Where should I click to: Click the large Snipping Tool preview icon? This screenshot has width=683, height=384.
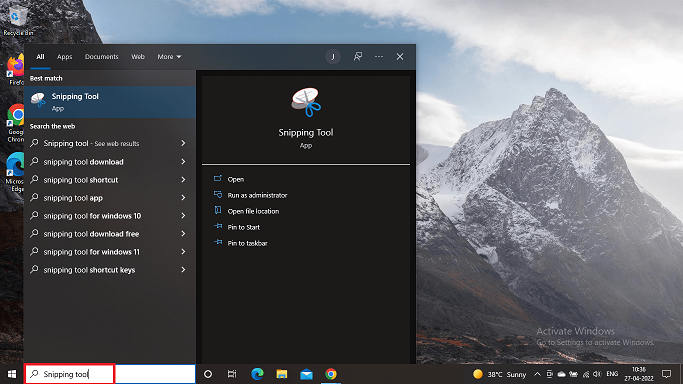click(306, 102)
